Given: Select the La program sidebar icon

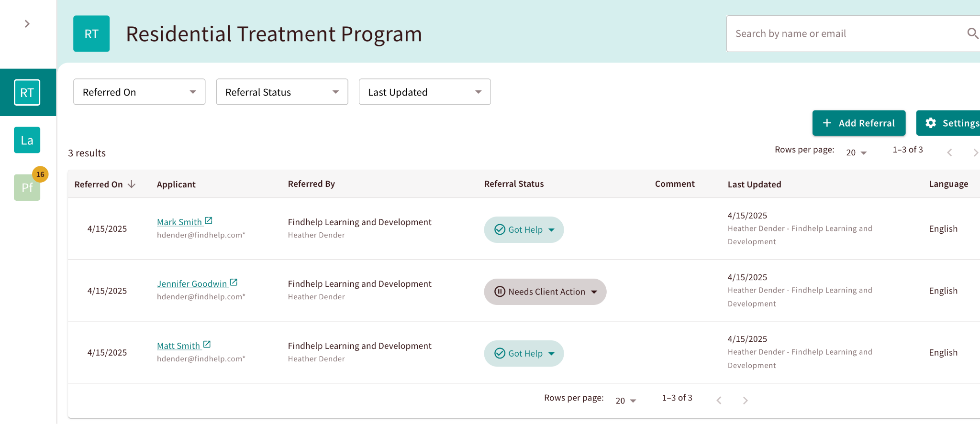Looking at the screenshot, I should click(27, 140).
